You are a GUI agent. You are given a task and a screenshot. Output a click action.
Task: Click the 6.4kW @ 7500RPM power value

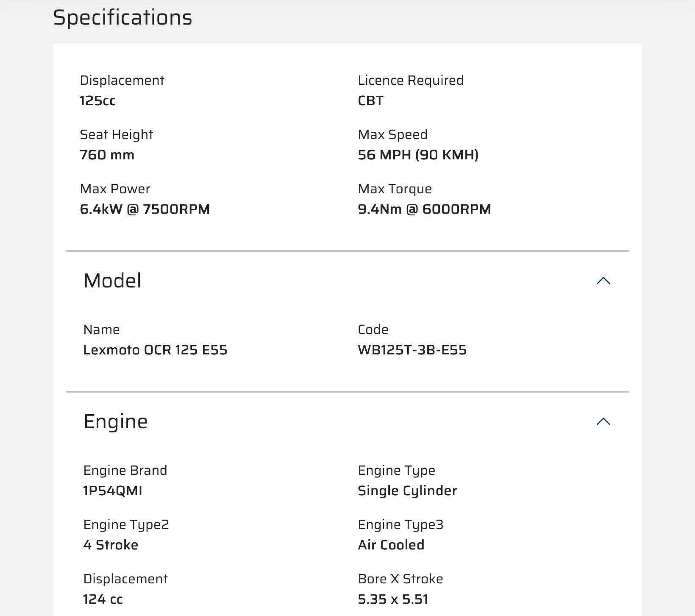[x=145, y=209]
